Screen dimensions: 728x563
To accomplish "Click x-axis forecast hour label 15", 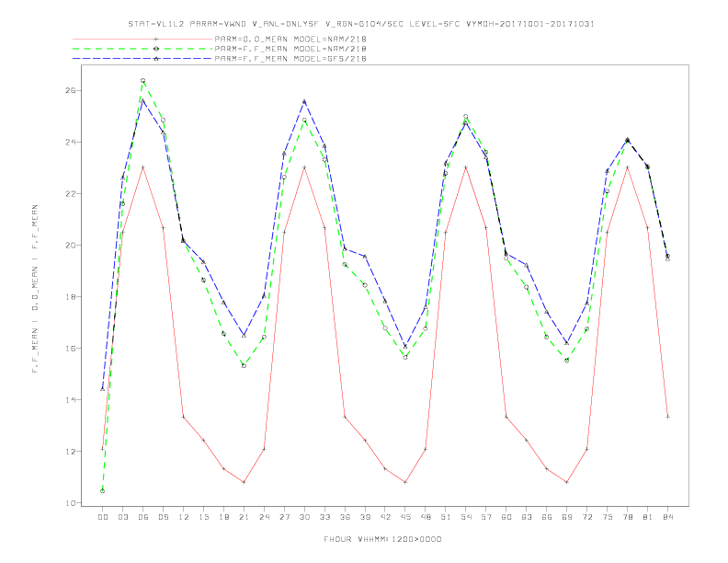I will (203, 517).
